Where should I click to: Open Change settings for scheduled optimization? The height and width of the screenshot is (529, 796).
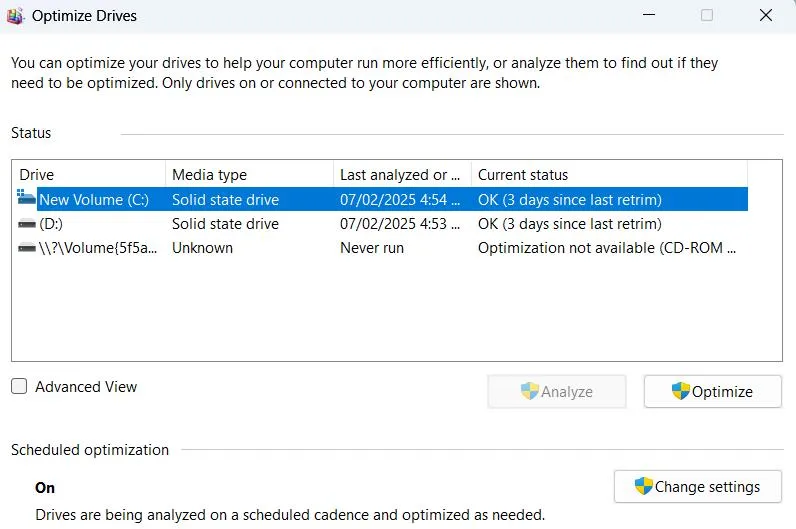pos(698,486)
